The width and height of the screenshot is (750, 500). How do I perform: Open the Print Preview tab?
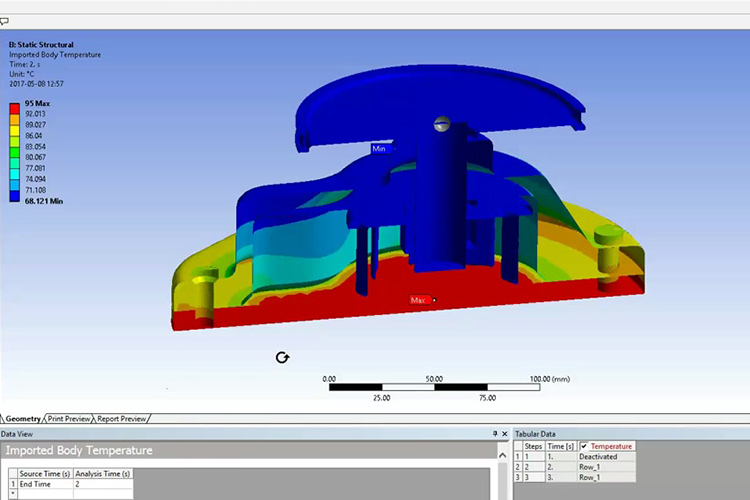(x=69, y=418)
